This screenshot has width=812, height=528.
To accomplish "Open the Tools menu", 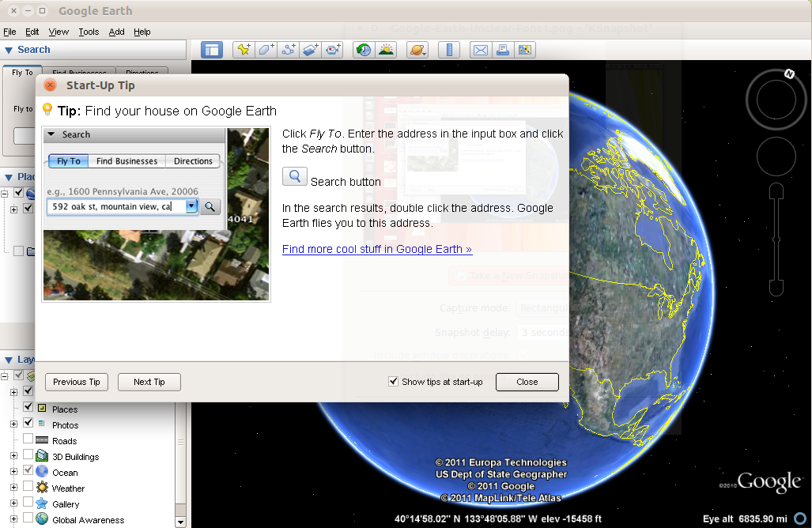I will click(x=89, y=32).
